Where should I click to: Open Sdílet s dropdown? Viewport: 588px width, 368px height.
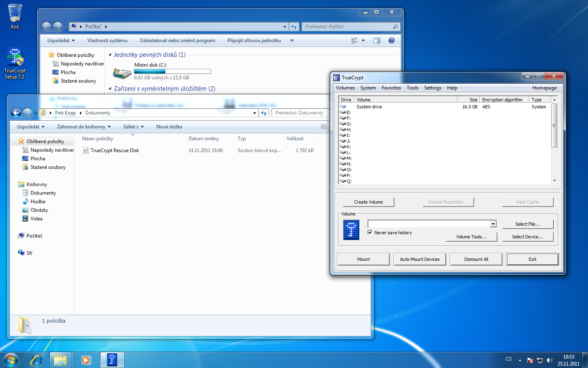click(134, 127)
